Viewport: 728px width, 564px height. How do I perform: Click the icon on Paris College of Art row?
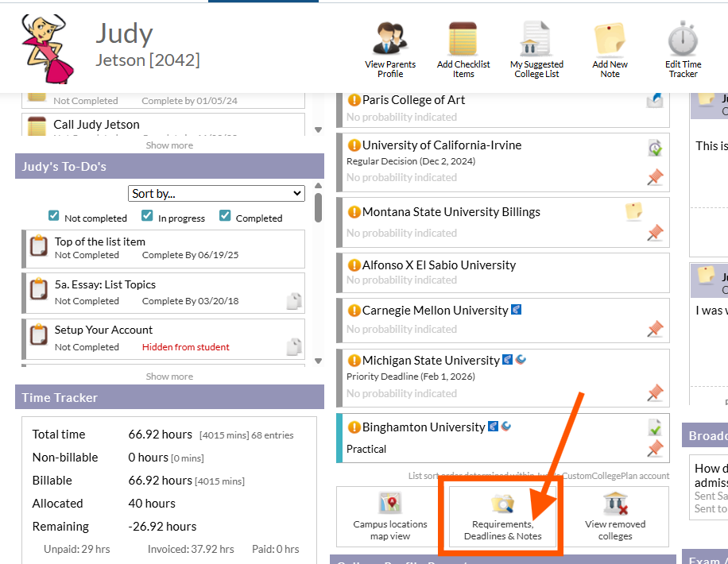click(655, 99)
